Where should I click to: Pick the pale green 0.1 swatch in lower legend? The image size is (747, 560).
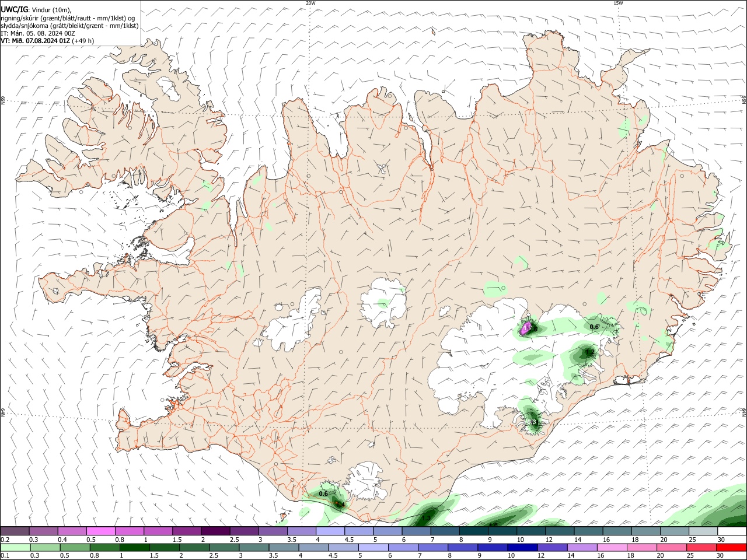click(x=15, y=547)
